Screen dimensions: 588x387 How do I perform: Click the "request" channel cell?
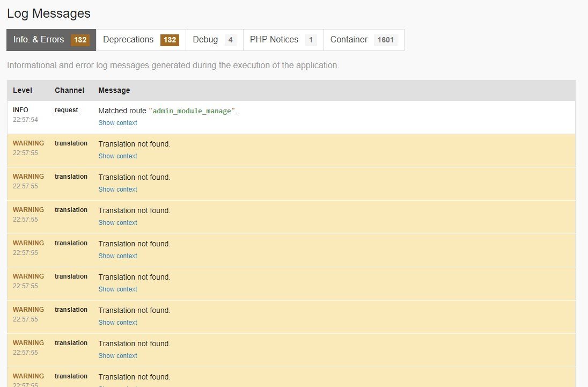(67, 110)
